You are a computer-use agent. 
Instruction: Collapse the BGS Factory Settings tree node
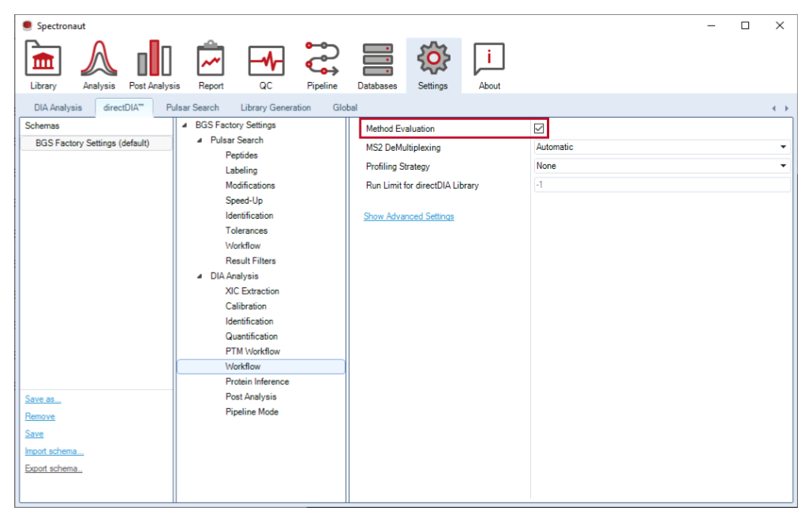(185, 125)
